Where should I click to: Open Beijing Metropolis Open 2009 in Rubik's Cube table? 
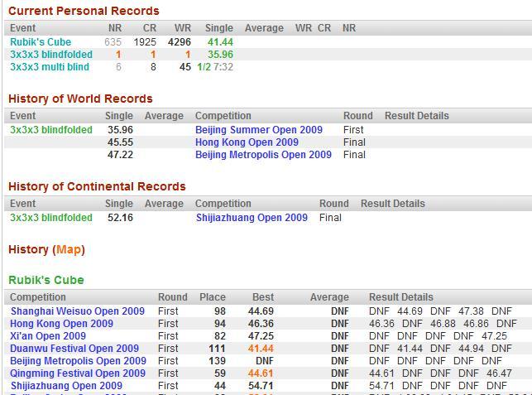(x=78, y=361)
